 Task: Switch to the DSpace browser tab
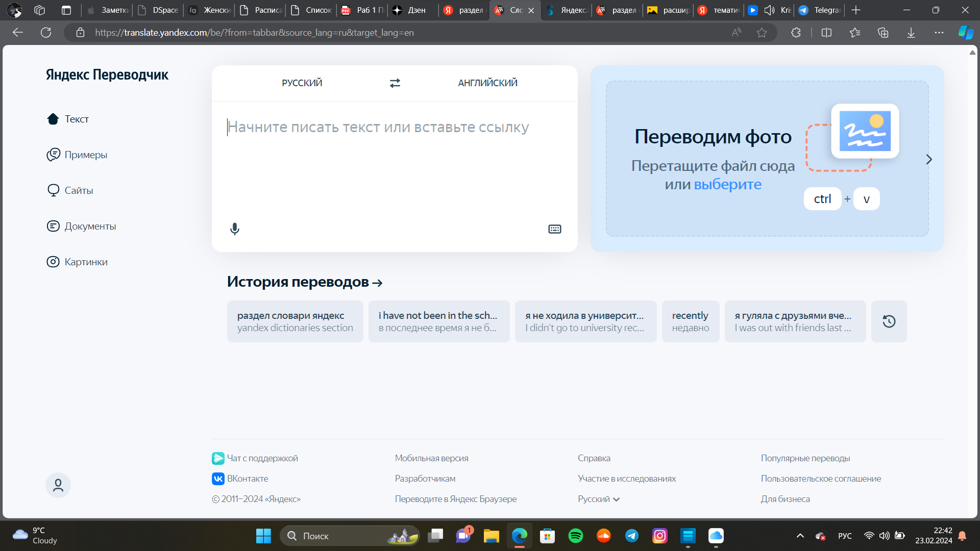pos(159,10)
